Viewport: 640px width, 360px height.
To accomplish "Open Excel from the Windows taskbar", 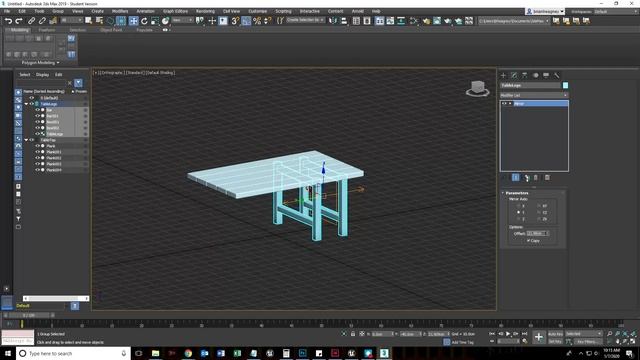I will (x=237, y=353).
